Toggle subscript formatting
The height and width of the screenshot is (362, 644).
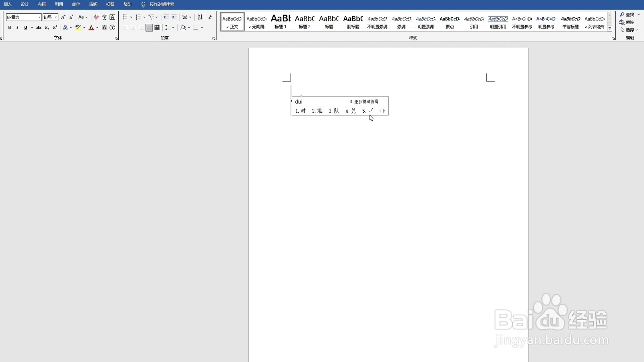pyautogui.click(x=47, y=28)
